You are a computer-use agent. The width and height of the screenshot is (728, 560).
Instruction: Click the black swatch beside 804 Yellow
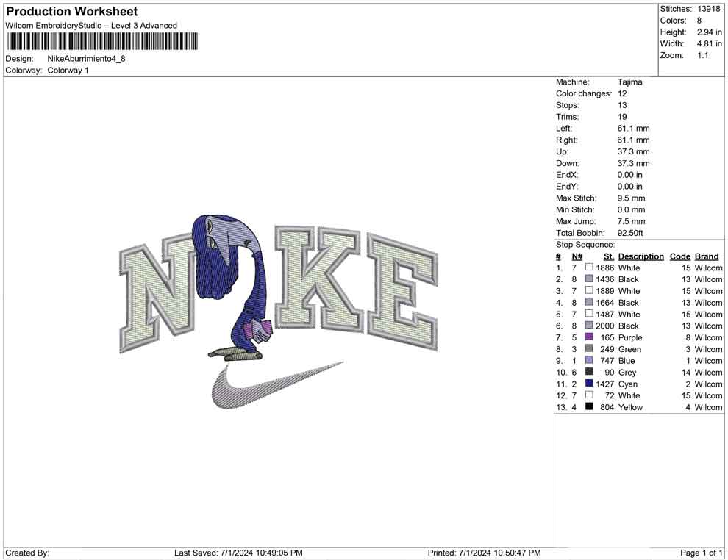pos(589,406)
